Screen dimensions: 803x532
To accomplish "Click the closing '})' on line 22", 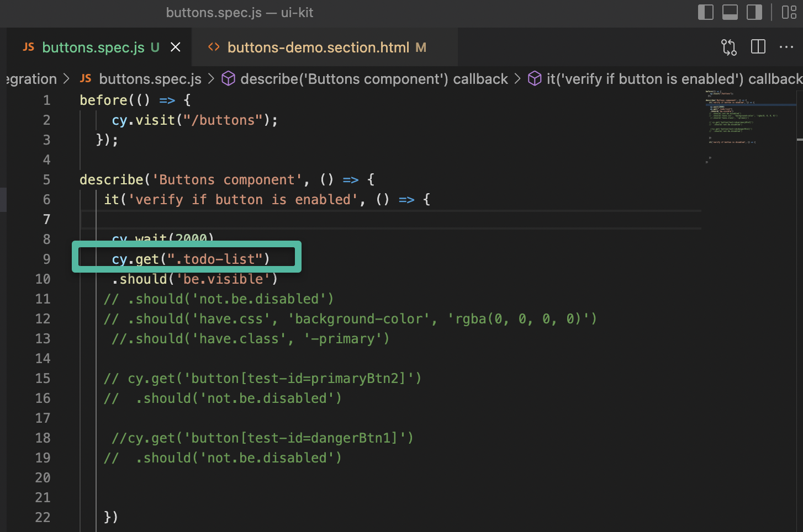I will point(111,518).
